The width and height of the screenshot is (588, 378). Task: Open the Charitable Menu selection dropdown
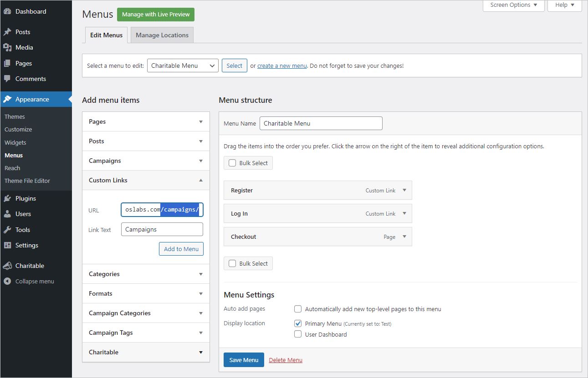tap(183, 66)
